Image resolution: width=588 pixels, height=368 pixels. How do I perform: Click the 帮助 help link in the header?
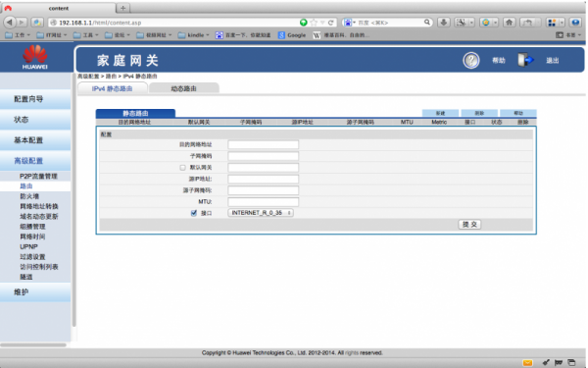tap(499, 61)
